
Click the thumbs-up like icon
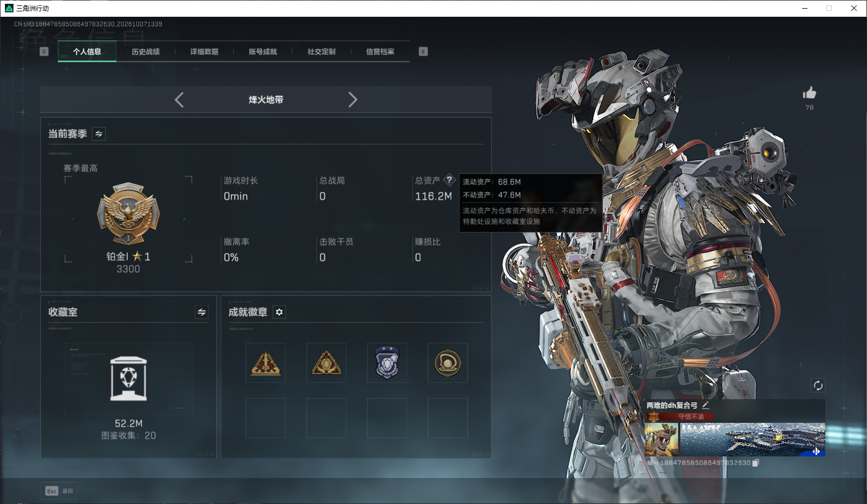coord(810,92)
